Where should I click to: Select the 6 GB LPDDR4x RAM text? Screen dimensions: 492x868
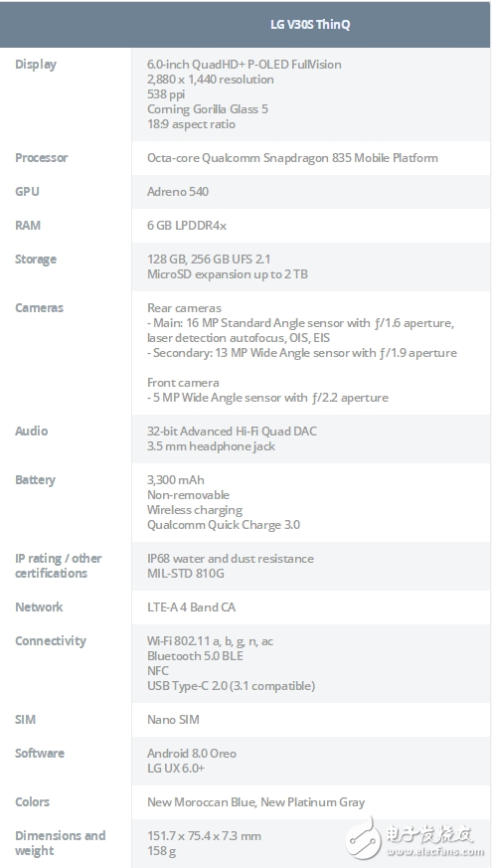(187, 226)
